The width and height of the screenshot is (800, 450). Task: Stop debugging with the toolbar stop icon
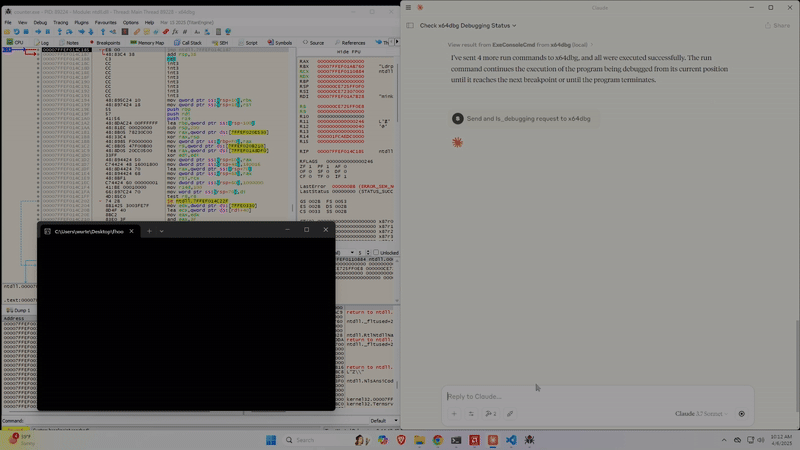click(26, 32)
